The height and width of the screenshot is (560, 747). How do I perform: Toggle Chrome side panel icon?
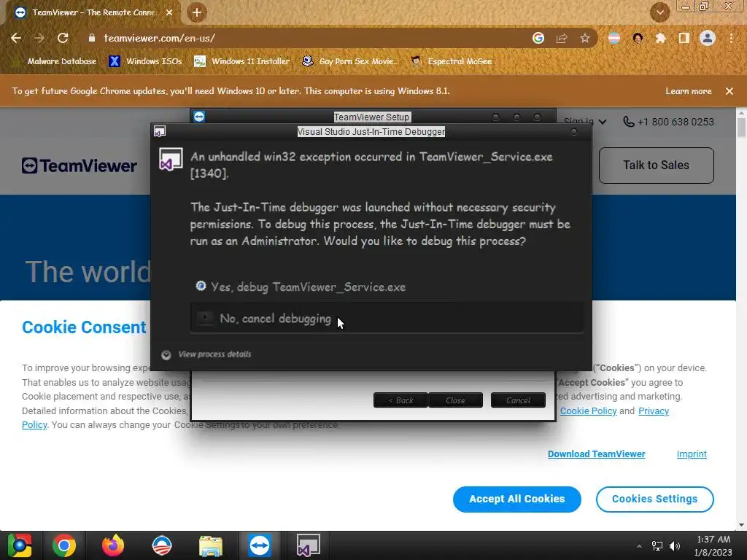tap(684, 38)
